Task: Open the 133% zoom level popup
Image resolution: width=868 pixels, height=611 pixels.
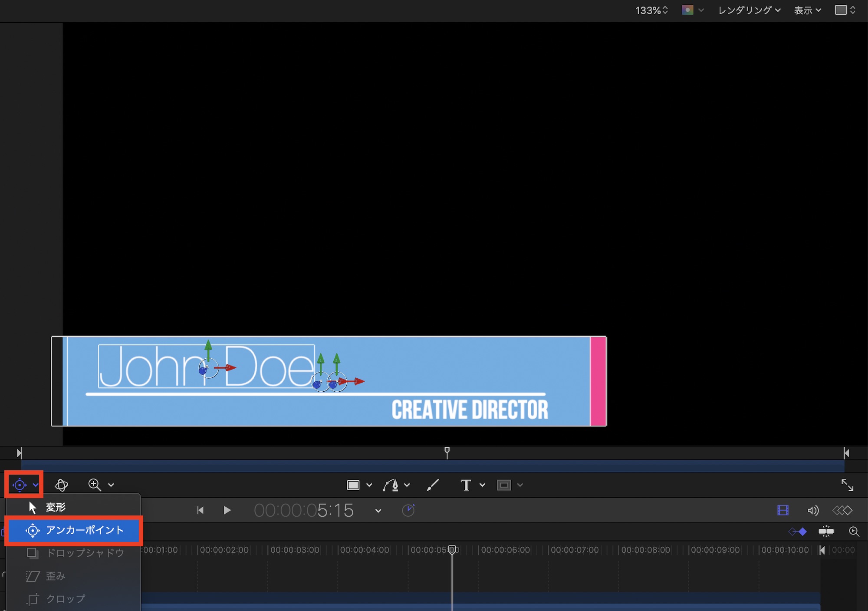Action: point(651,10)
